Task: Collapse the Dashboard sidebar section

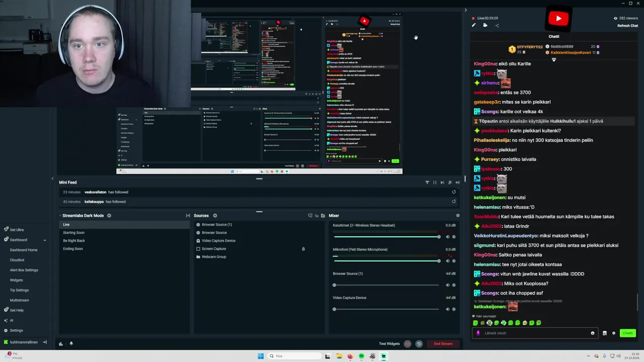Action: click(44, 240)
